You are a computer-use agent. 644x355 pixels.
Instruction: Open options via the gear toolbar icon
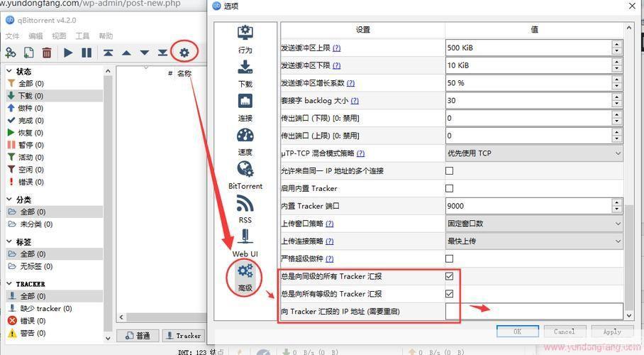(x=184, y=53)
